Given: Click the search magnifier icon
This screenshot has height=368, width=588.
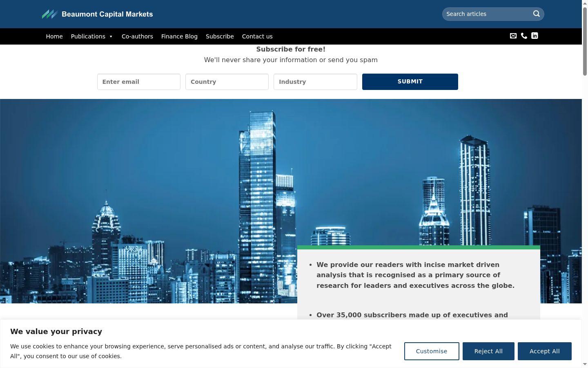Looking at the screenshot, I should click(x=536, y=14).
